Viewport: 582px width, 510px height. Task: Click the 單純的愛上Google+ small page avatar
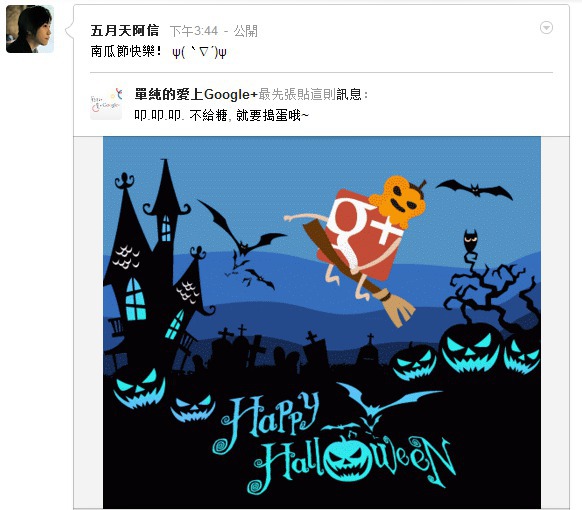pos(106,104)
